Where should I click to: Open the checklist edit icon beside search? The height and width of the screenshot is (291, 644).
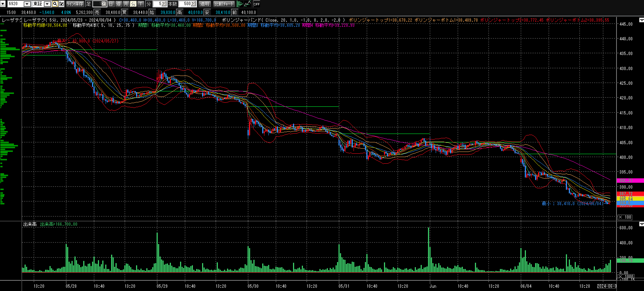pyautogui.click(x=61, y=4)
